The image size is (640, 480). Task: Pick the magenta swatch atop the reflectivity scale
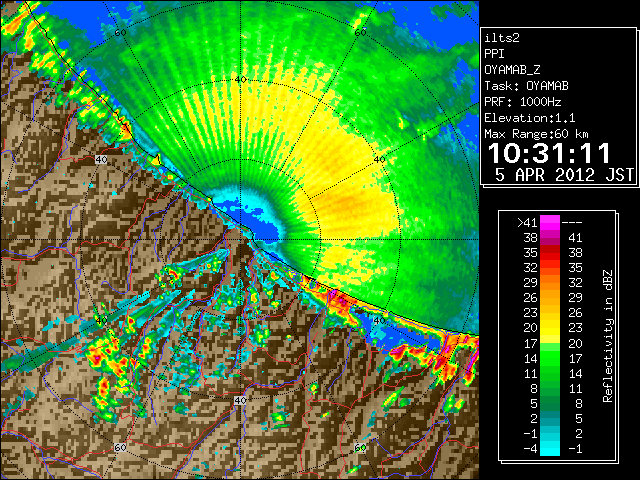[550, 222]
